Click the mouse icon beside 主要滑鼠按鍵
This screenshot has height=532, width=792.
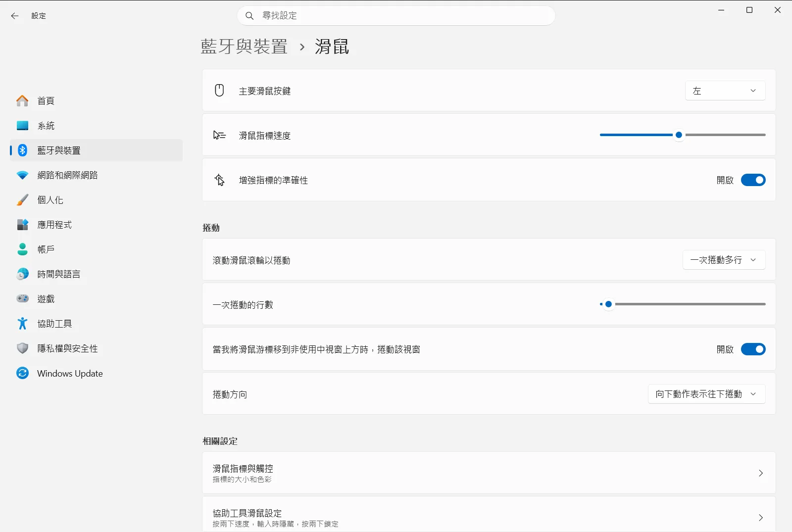[x=219, y=91]
